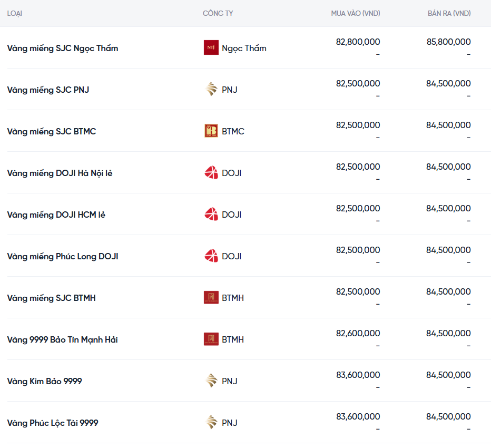Click DOJI logo in DOJI Hà Nội lẻ row

[x=211, y=173]
